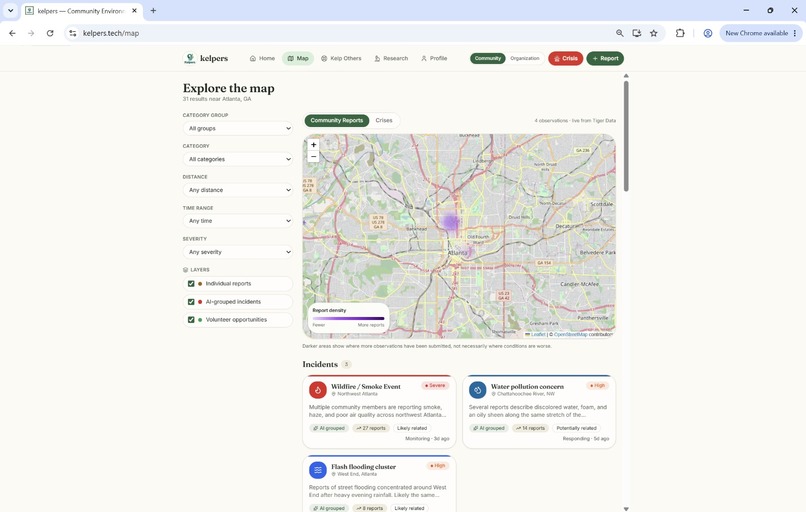
Task: Open site information icon in address bar
Action: (72, 33)
